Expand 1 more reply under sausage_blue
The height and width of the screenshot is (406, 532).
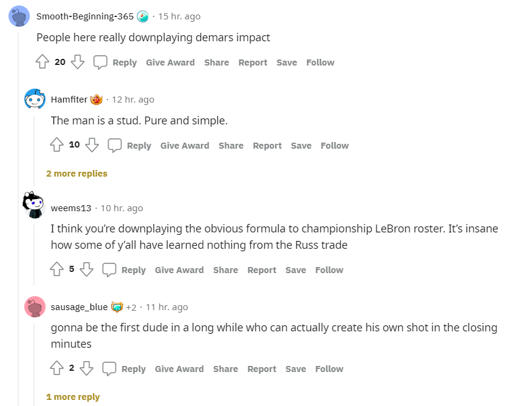click(x=73, y=397)
